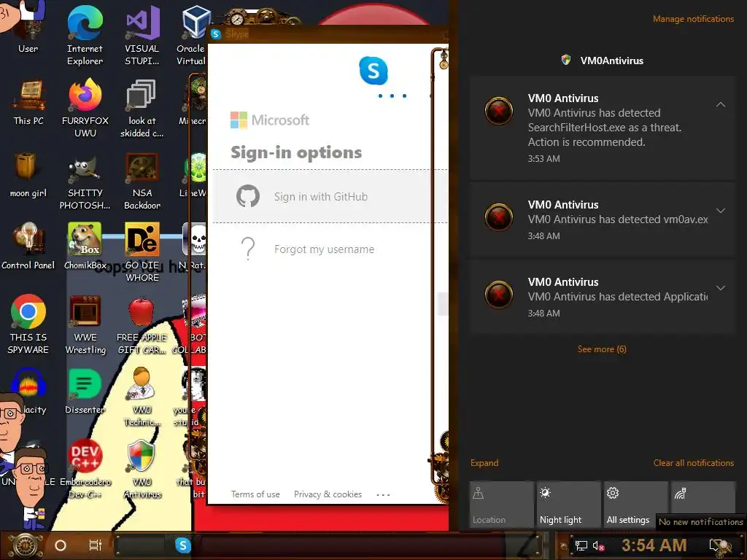The image size is (747, 560).
Task: Open the All settings quick action tile
Action: [636, 504]
